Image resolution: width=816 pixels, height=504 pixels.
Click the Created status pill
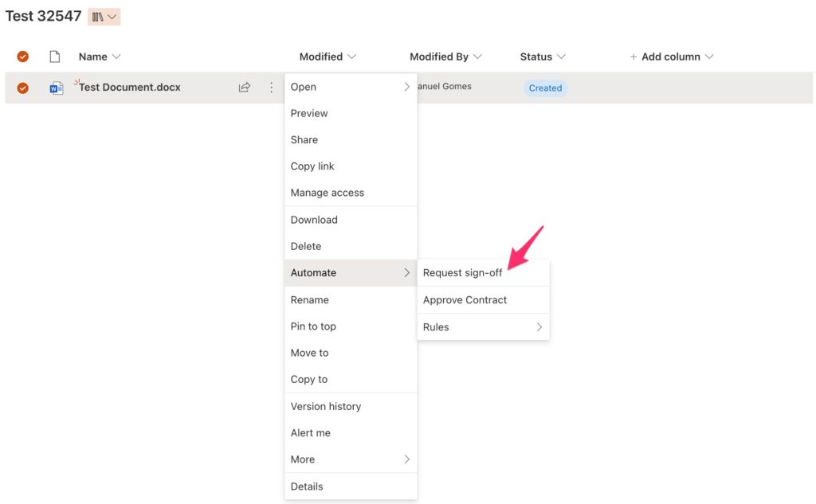[x=545, y=88]
